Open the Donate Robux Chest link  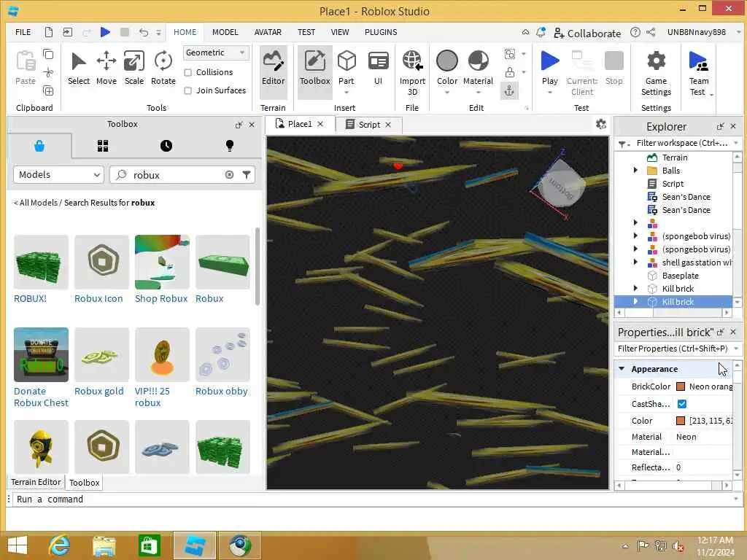click(41, 397)
